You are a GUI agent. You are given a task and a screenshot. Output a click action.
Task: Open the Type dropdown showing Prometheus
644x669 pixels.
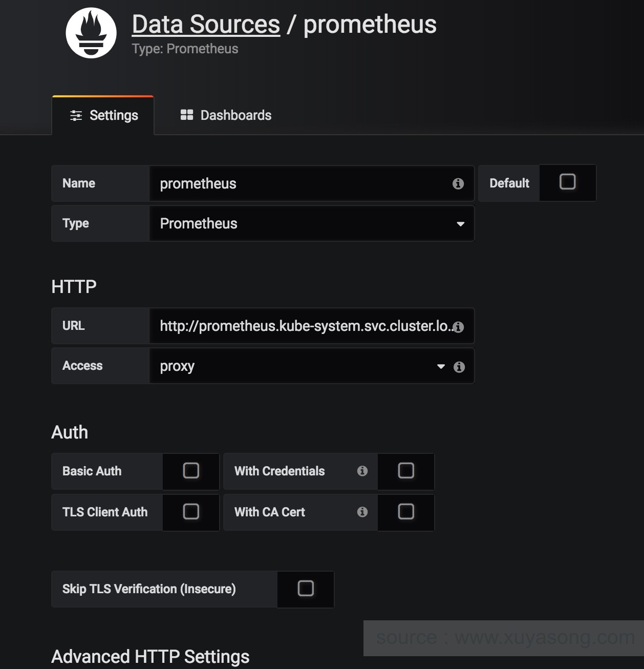pyautogui.click(x=311, y=224)
